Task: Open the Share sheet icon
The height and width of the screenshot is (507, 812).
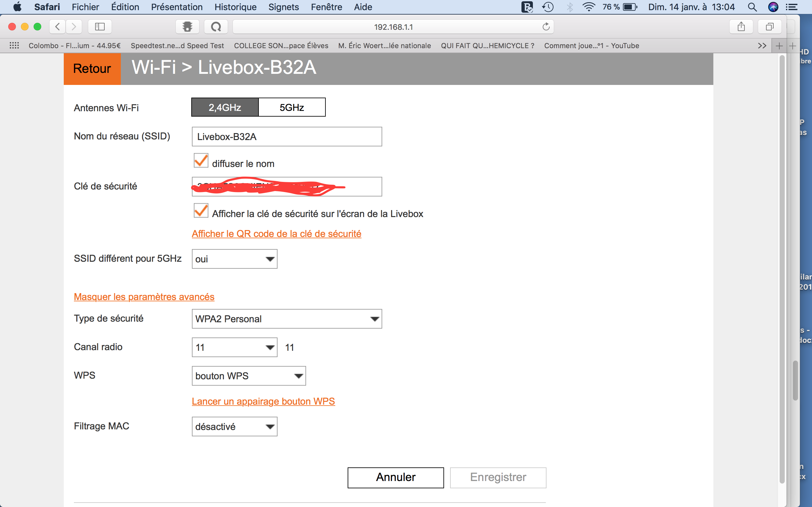Action: pos(741,27)
